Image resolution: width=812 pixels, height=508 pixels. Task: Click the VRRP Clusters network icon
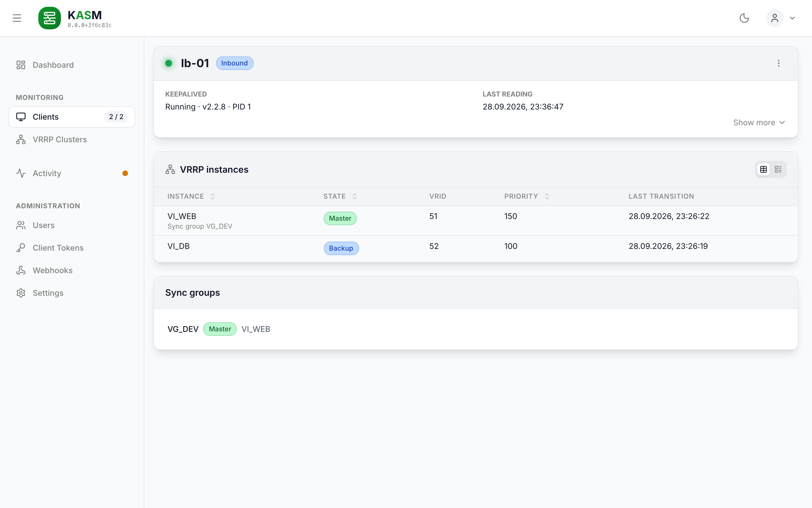point(21,139)
